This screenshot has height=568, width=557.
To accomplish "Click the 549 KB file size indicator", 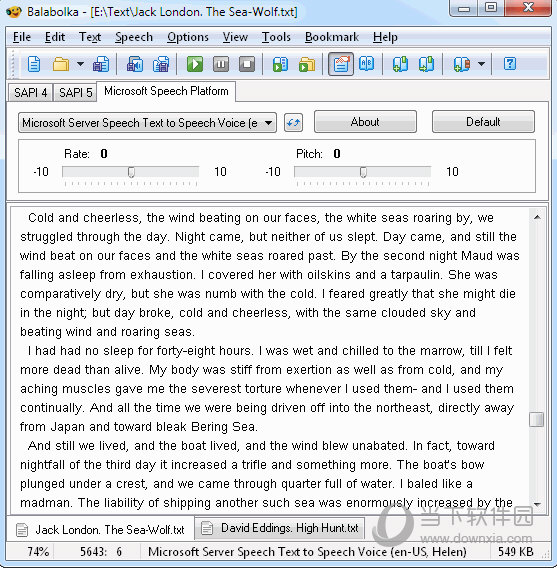I will tap(516, 552).
